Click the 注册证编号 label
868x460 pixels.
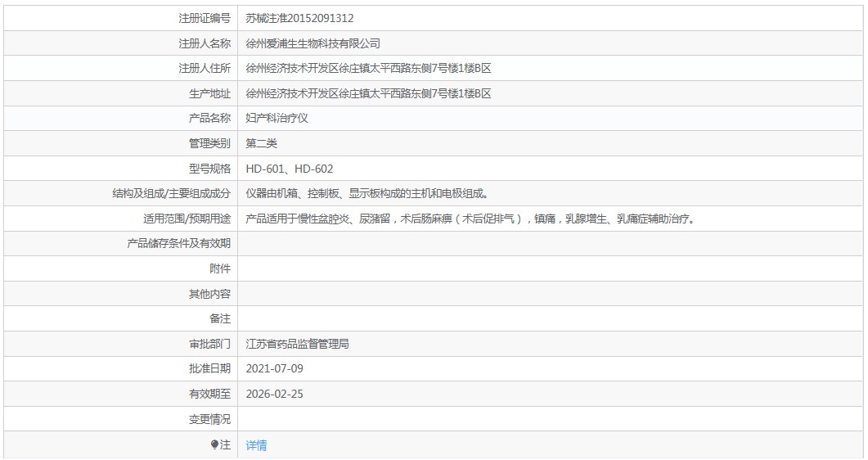pyautogui.click(x=205, y=18)
